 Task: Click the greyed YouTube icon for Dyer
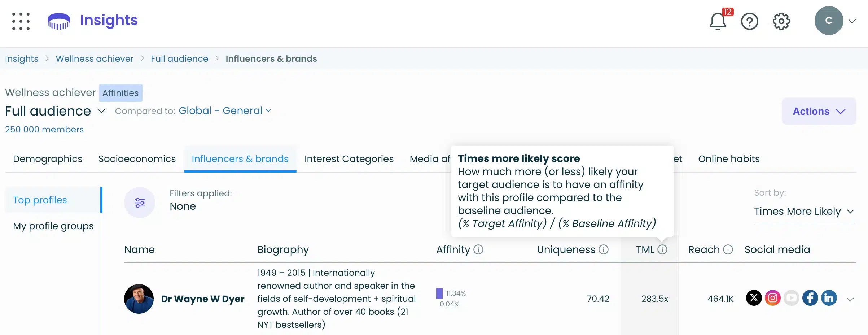coord(792,298)
